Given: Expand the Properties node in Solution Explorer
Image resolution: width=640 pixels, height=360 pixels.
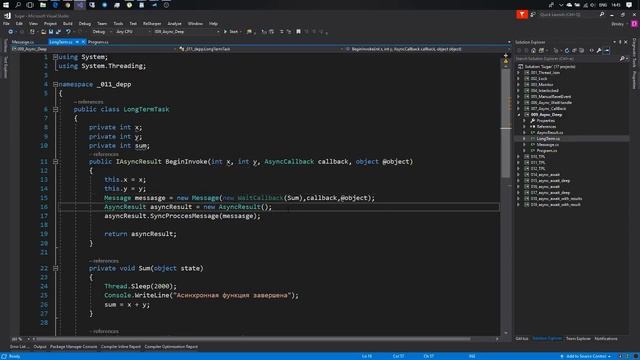Looking at the screenshot, I should click(524, 121).
